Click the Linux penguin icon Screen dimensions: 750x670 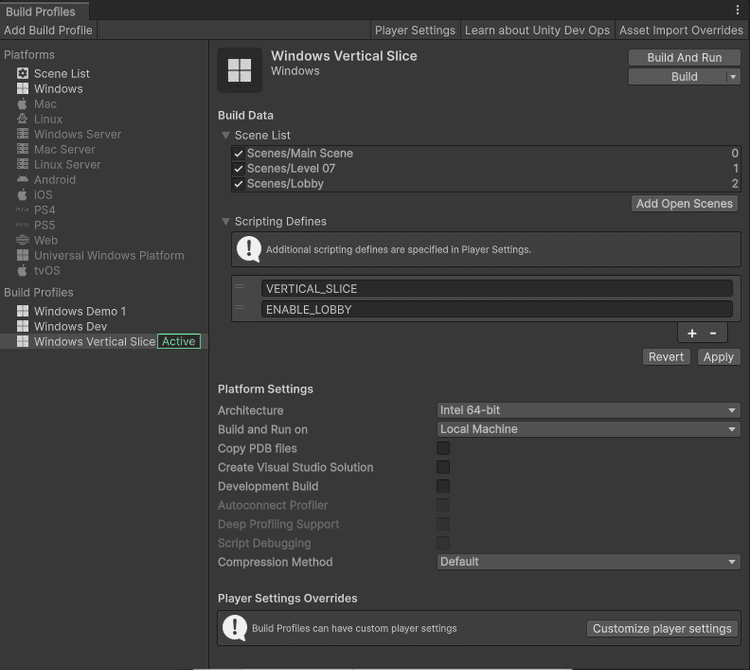click(22, 119)
